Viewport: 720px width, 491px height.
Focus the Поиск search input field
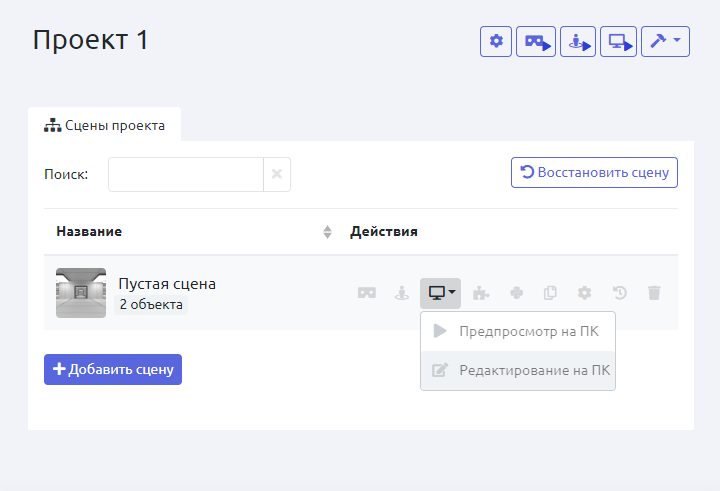pos(185,174)
